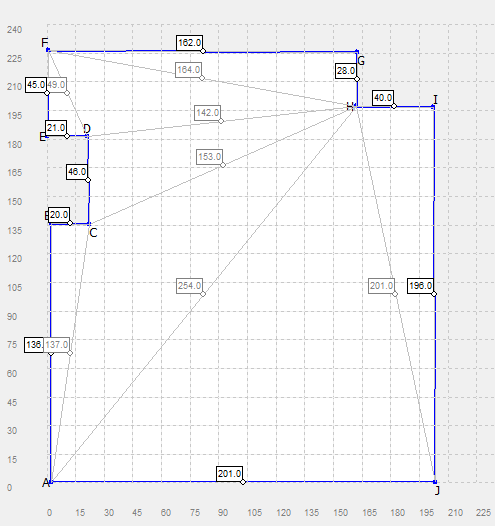Select vertex label H where diagonals meet
This screenshot has height=526, width=495.
click(350, 107)
